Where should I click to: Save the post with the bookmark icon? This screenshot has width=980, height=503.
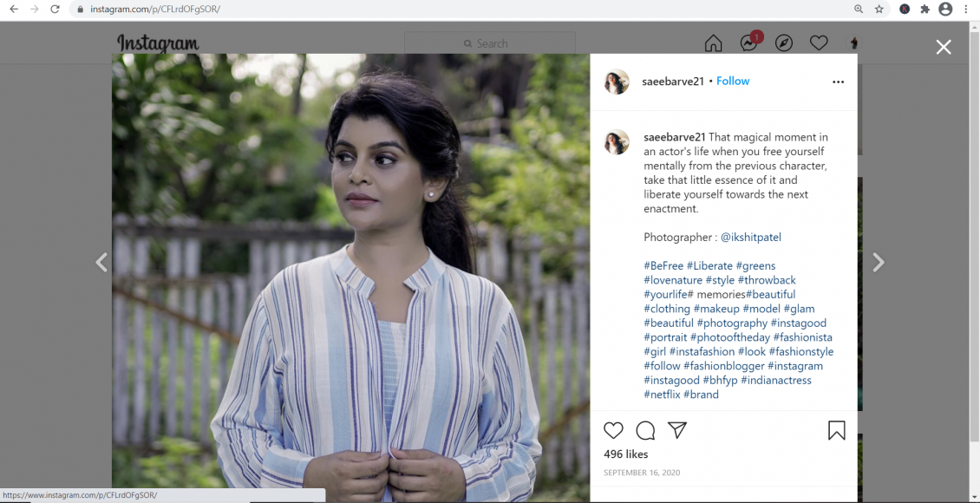click(836, 430)
